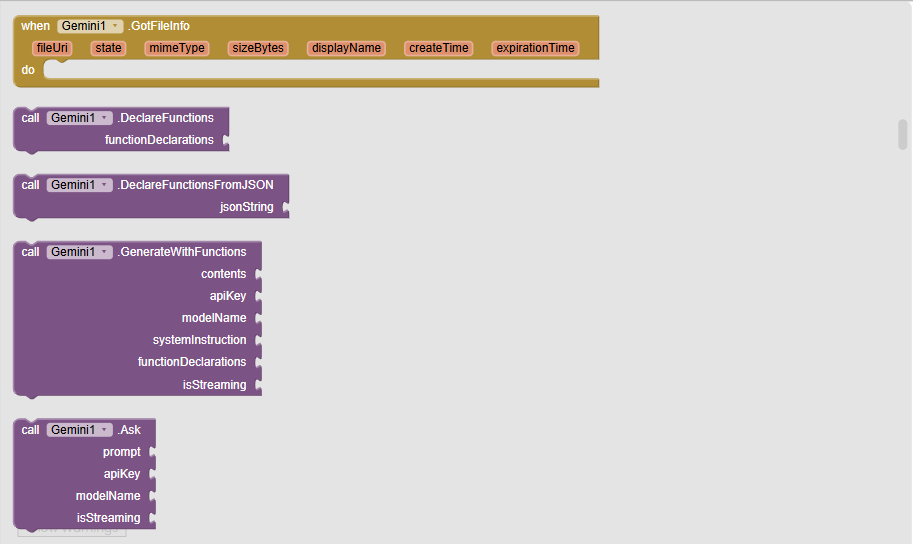Click functionDeclarations label in DeclareFunctions block

159,140
